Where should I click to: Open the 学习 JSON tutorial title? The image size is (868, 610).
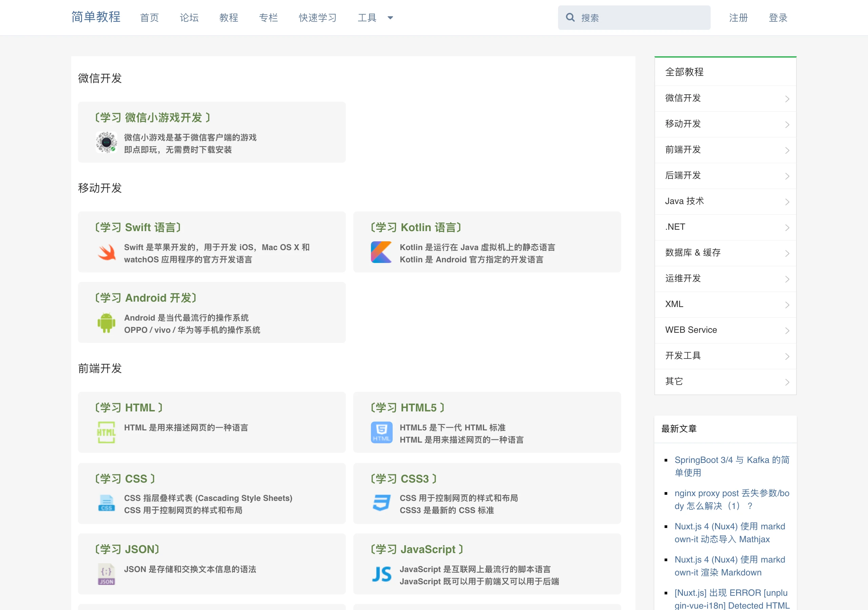tap(127, 549)
